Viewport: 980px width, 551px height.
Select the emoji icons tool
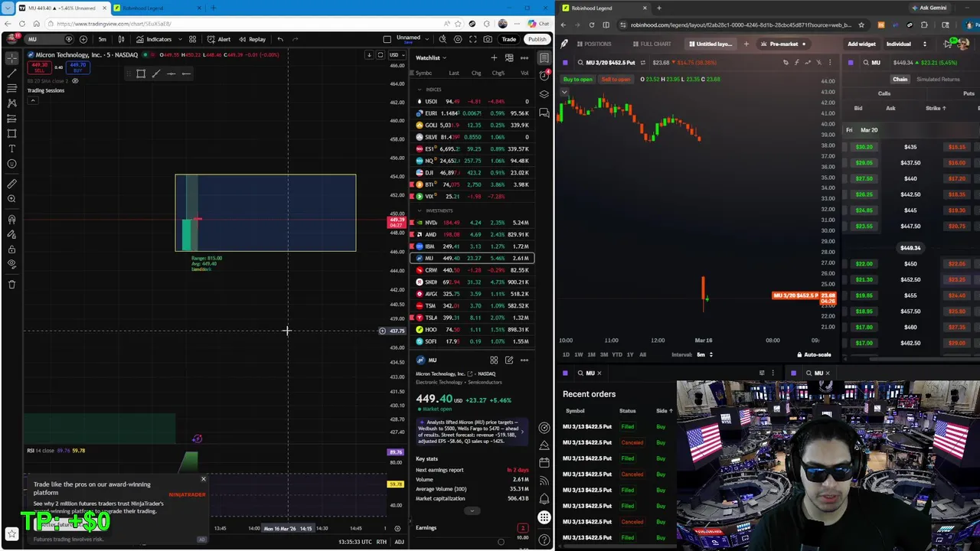click(11, 164)
